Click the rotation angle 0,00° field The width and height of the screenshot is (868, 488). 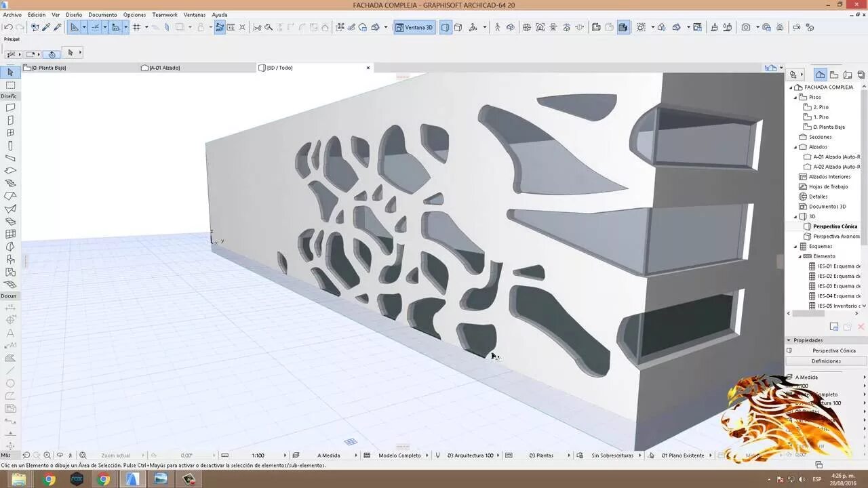186,455
